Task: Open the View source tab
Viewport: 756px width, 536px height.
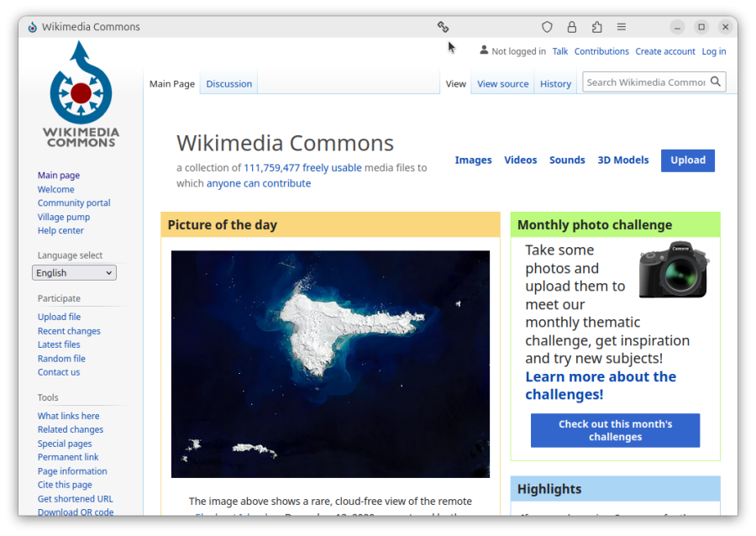Action: 502,84
